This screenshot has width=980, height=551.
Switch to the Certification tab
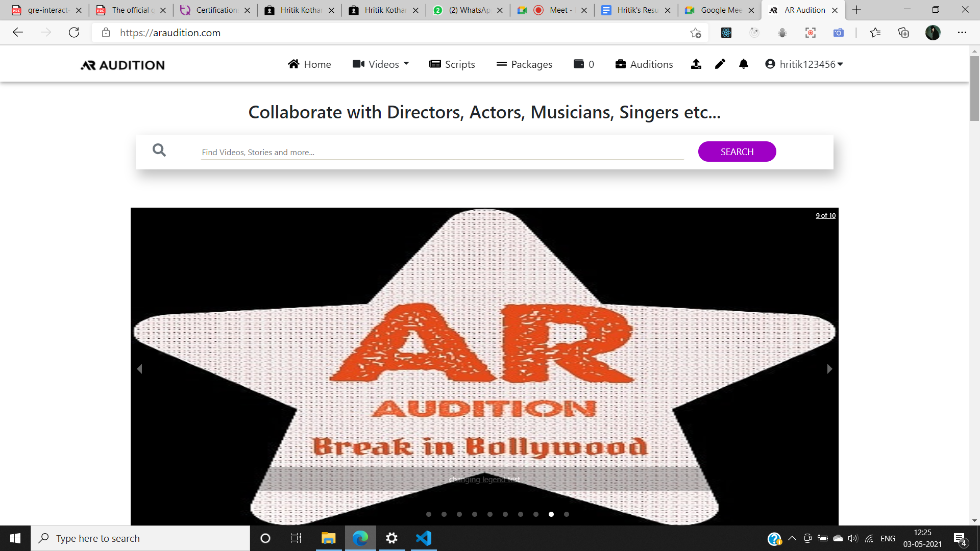215,10
